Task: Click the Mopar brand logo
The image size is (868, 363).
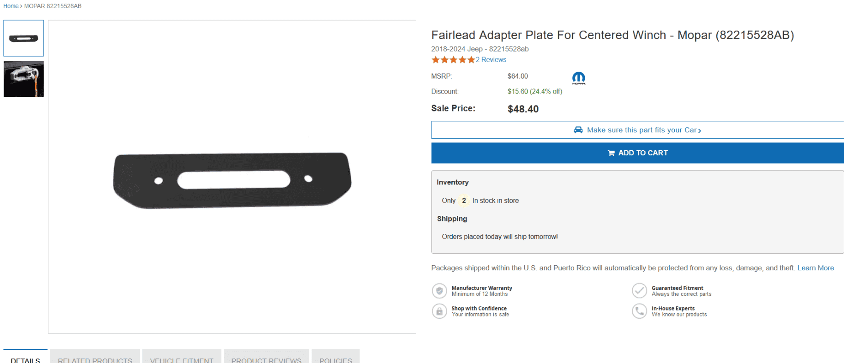Action: (x=578, y=78)
